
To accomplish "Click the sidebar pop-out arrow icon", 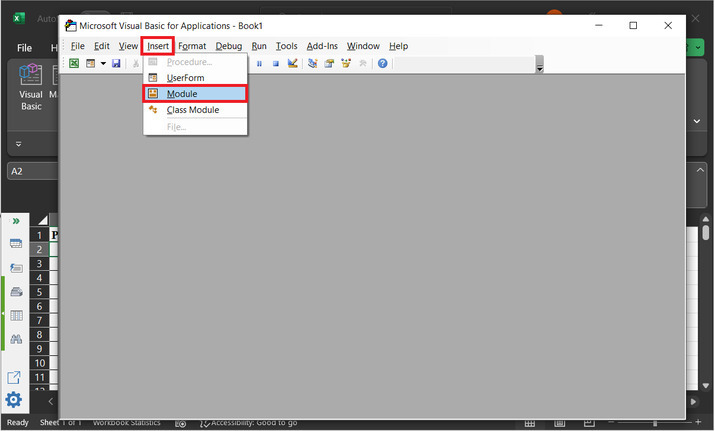I will [14, 378].
